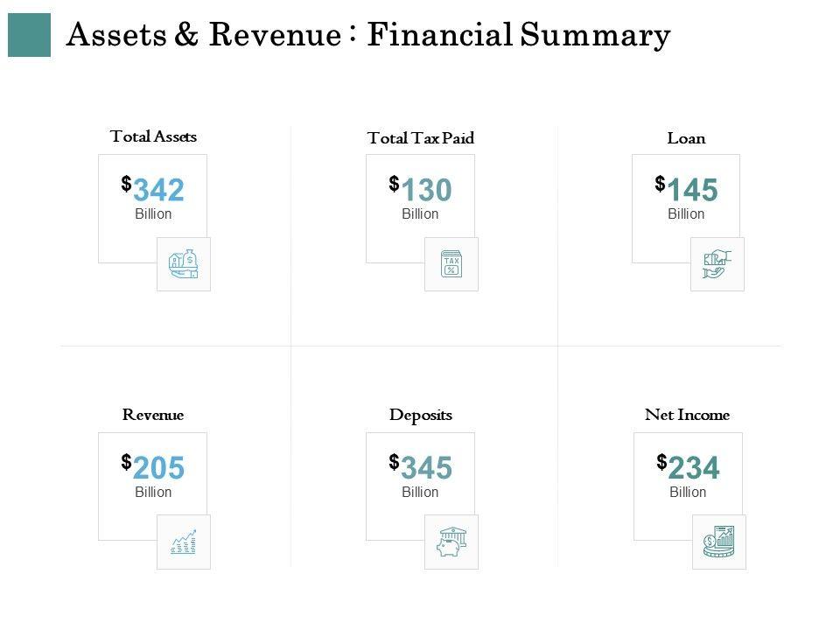
Task: Click the Total Tax Paid heading
Action: pyautogui.click(x=421, y=138)
